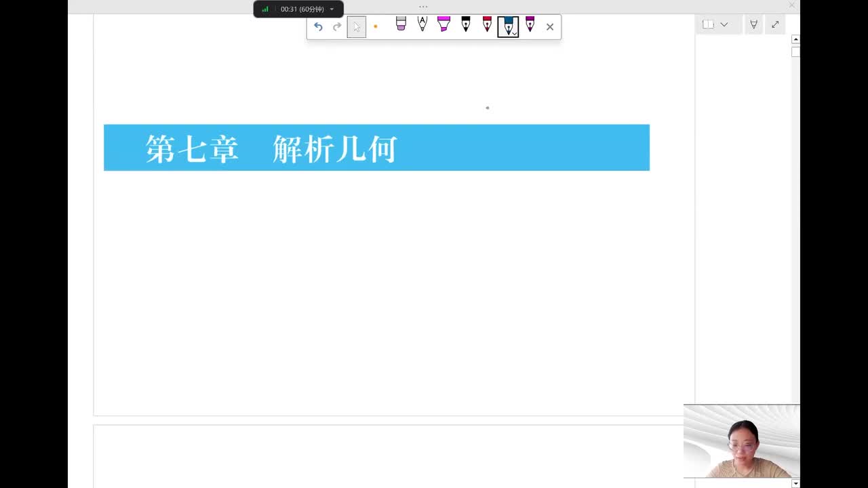
Task: Click the scrollbar down arrow
Action: (x=795, y=483)
